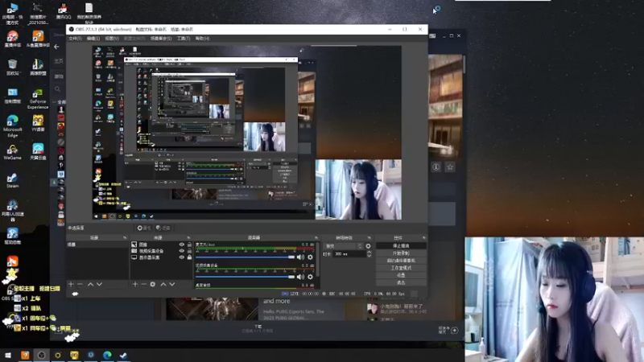Image resolution: width=644 pixels, height=362 pixels.
Task: Click the source properties button above docks
Action: (x=144, y=228)
